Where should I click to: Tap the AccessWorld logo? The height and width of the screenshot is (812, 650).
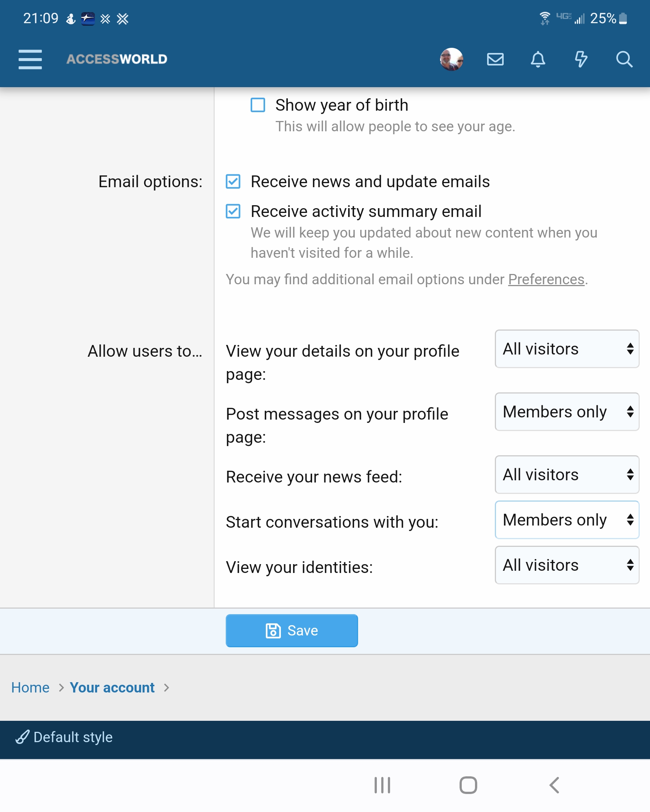tap(117, 59)
